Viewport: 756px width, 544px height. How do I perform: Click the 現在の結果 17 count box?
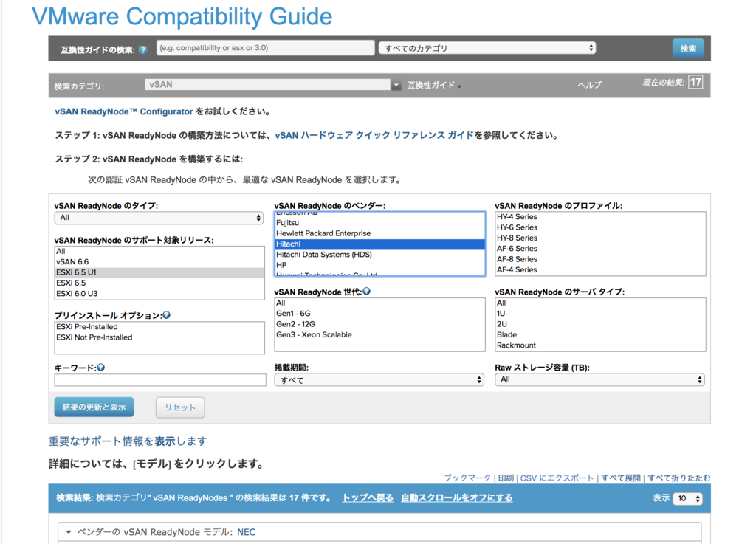tap(695, 82)
